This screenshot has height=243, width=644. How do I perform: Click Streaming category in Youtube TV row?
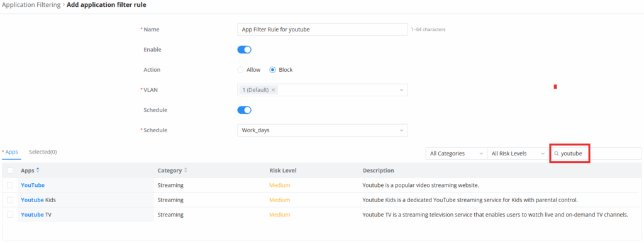pyautogui.click(x=170, y=215)
